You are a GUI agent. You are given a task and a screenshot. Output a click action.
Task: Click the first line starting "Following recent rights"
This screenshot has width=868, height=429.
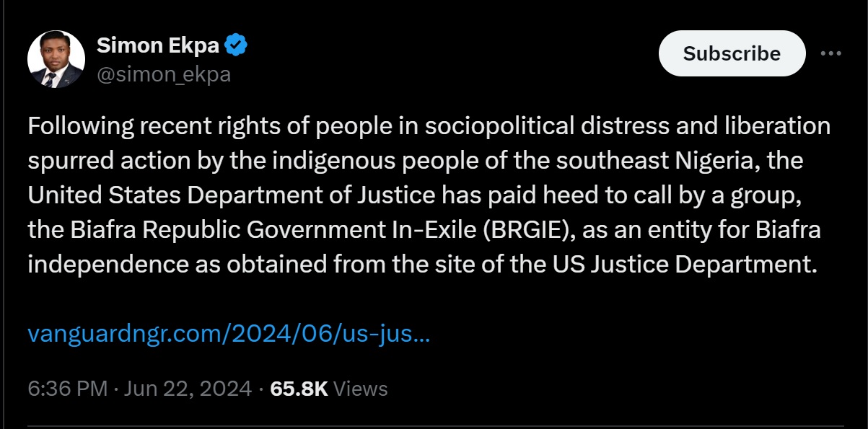point(429,125)
